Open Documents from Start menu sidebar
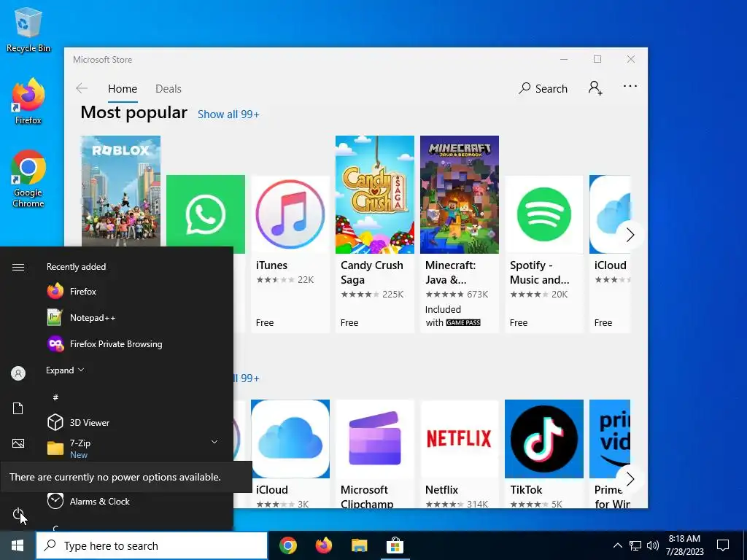This screenshot has height=560, width=747. [18, 408]
